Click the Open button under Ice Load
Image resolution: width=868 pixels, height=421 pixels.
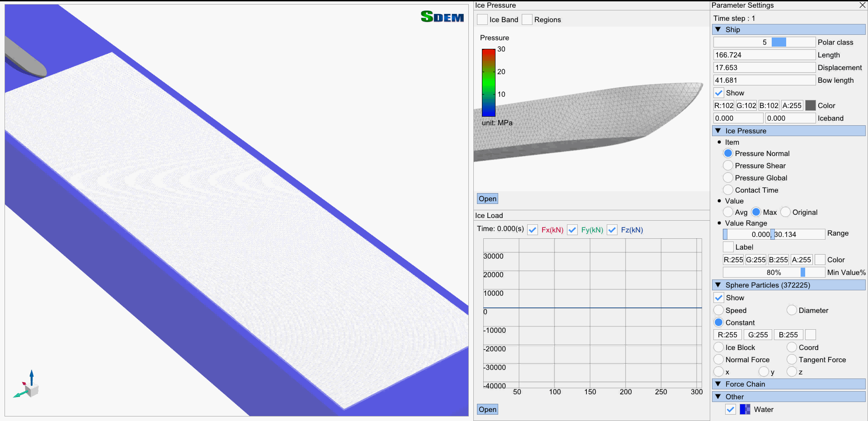coord(487,409)
